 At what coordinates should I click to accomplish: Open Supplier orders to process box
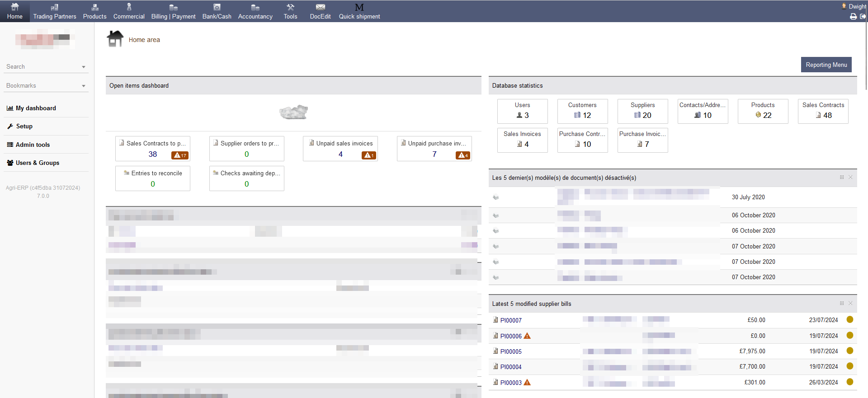(247, 149)
